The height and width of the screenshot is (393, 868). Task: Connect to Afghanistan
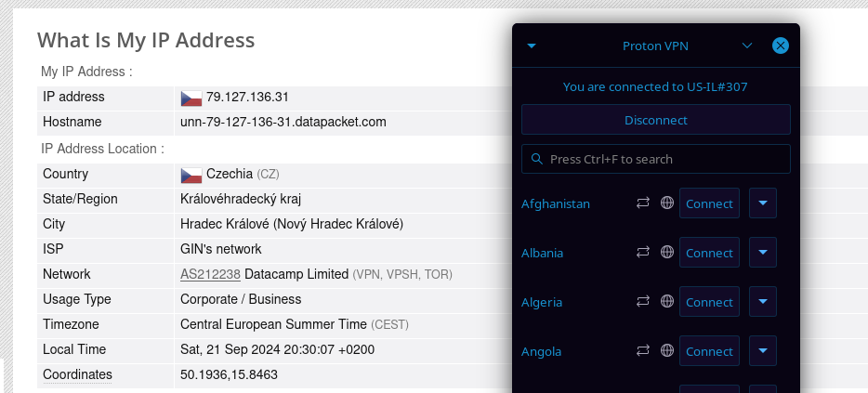(x=709, y=203)
